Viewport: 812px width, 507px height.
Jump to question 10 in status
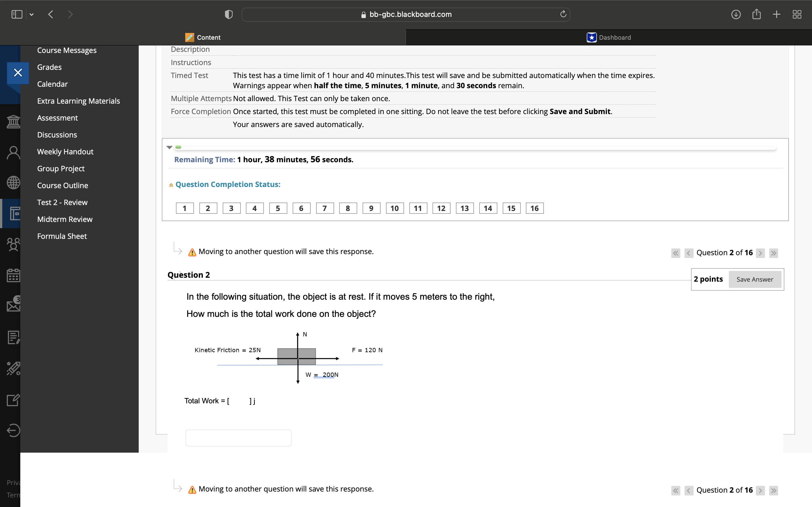pos(395,208)
